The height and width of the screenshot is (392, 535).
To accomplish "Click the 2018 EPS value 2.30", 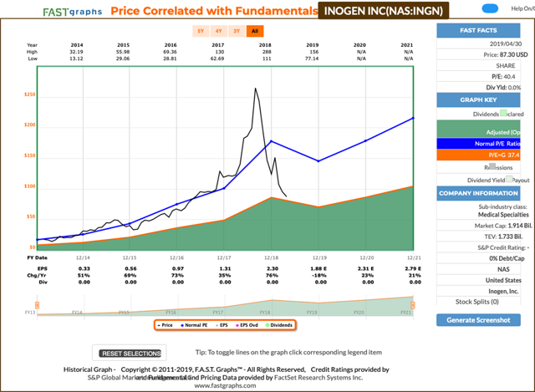I will [273, 268].
